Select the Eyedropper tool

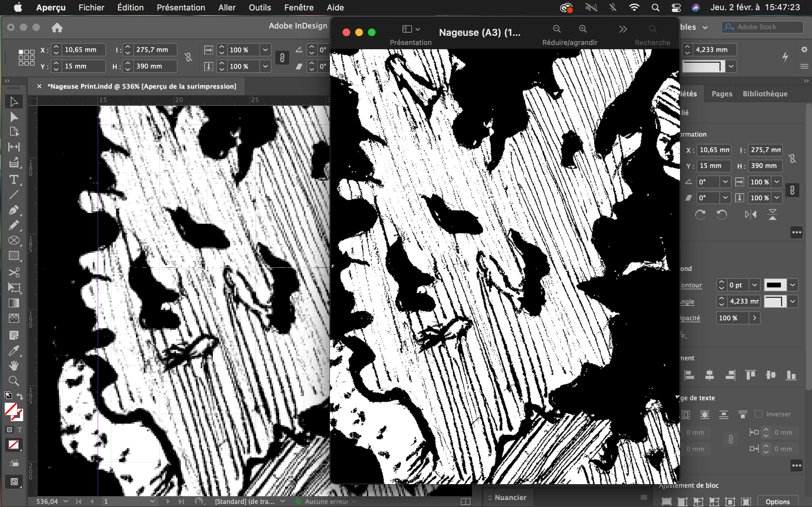(x=14, y=350)
